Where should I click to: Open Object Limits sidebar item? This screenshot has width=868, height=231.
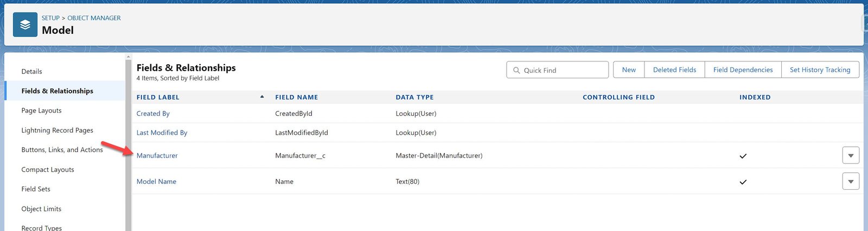[41, 209]
